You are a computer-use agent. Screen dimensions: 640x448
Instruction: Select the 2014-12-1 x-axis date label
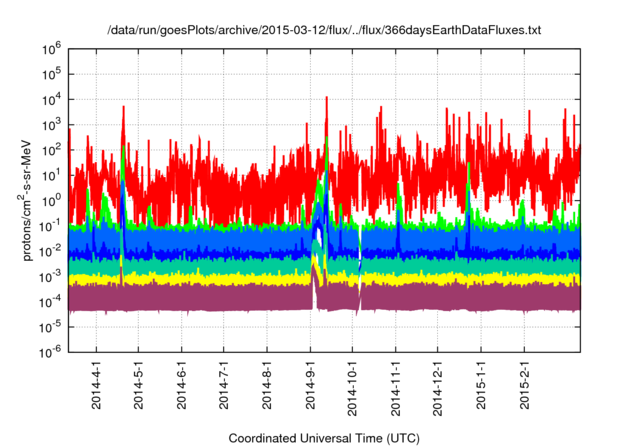[438, 388]
